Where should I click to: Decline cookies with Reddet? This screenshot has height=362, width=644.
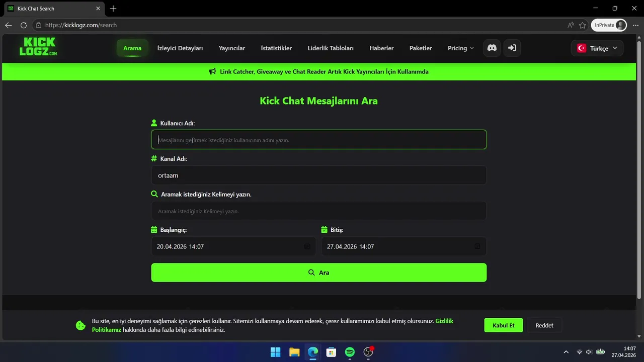point(544,325)
